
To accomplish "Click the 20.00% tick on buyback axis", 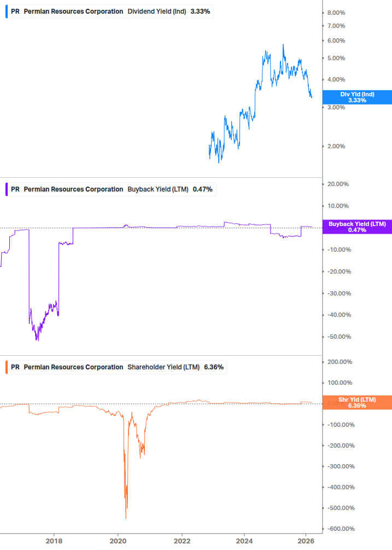I will [x=338, y=184].
